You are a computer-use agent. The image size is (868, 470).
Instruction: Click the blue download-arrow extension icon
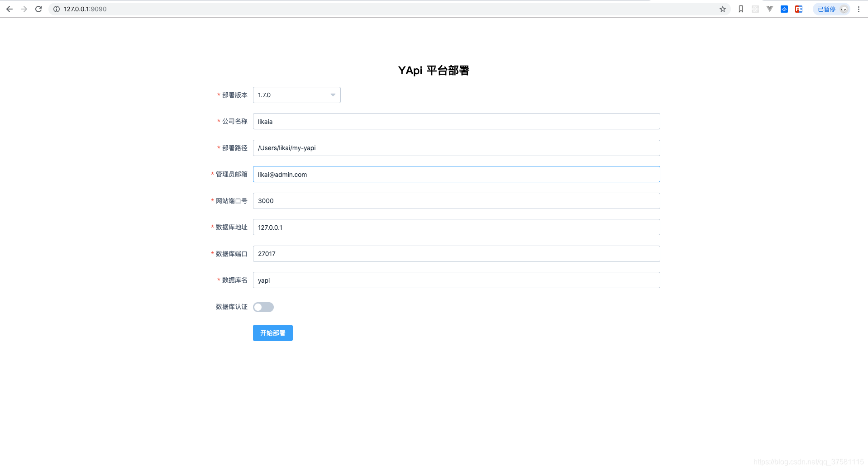[784, 9]
